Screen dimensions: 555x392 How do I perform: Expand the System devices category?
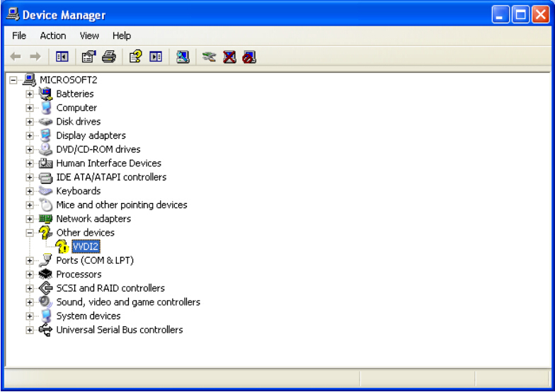click(30, 316)
